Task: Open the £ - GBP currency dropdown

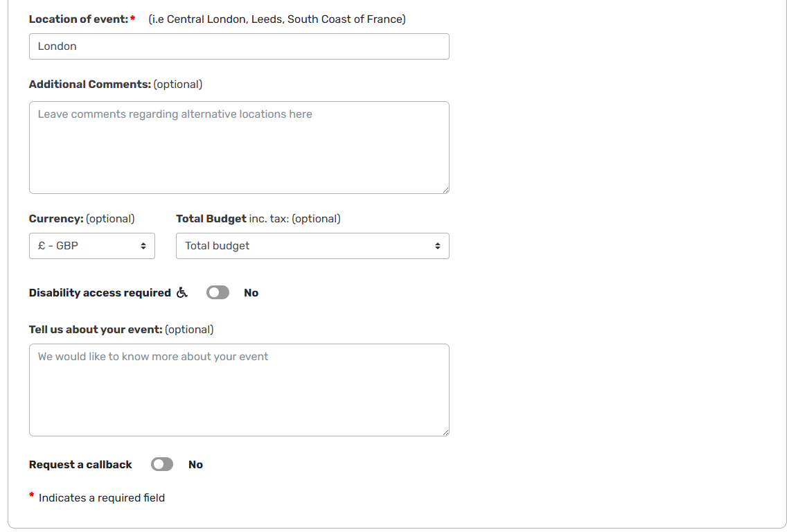Action: tap(92, 246)
